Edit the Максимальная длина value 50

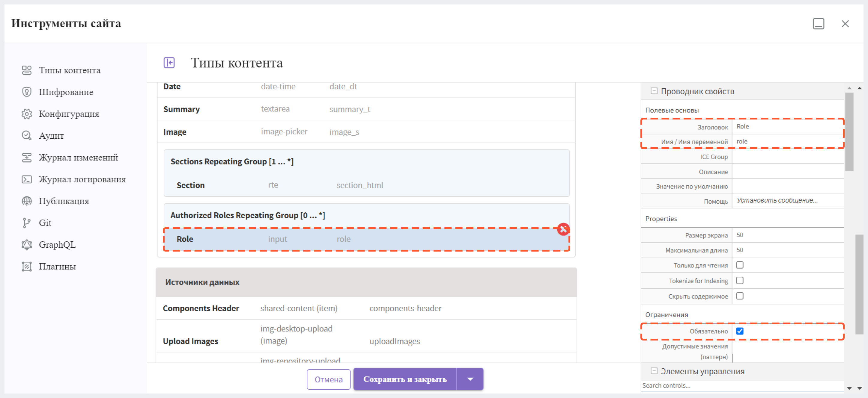[x=788, y=250]
